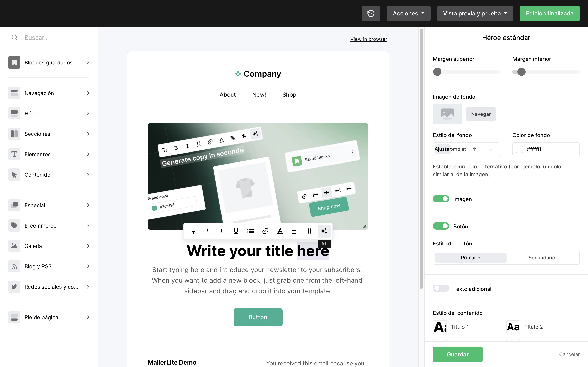The width and height of the screenshot is (588, 367).
Task: Open the Héroe blocks category
Action: (x=49, y=113)
